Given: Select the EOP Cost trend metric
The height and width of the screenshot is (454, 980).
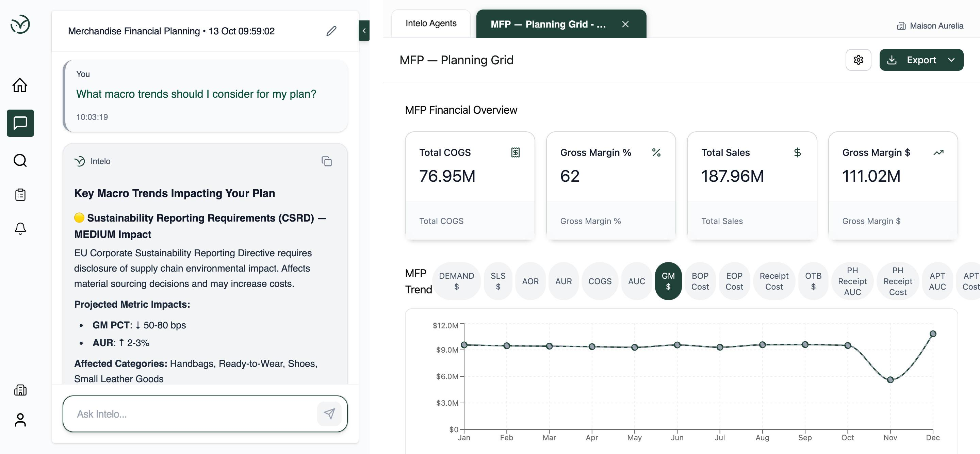Looking at the screenshot, I should pos(734,281).
